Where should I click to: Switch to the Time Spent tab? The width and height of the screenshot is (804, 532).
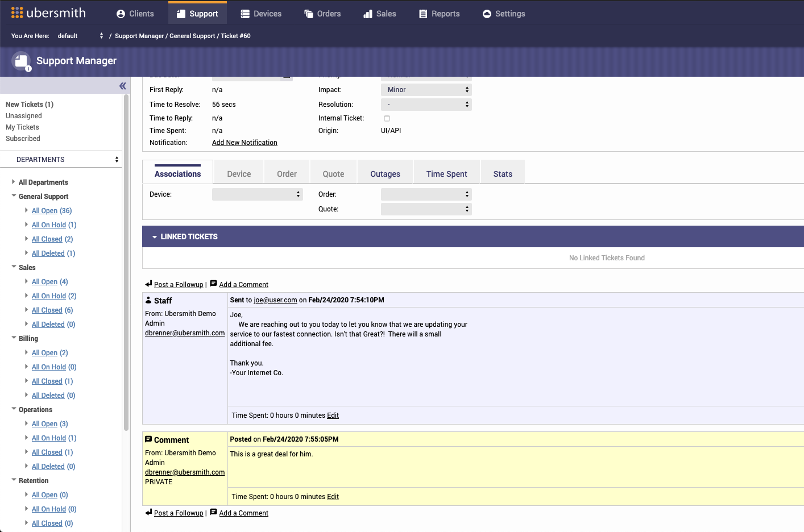coord(446,172)
